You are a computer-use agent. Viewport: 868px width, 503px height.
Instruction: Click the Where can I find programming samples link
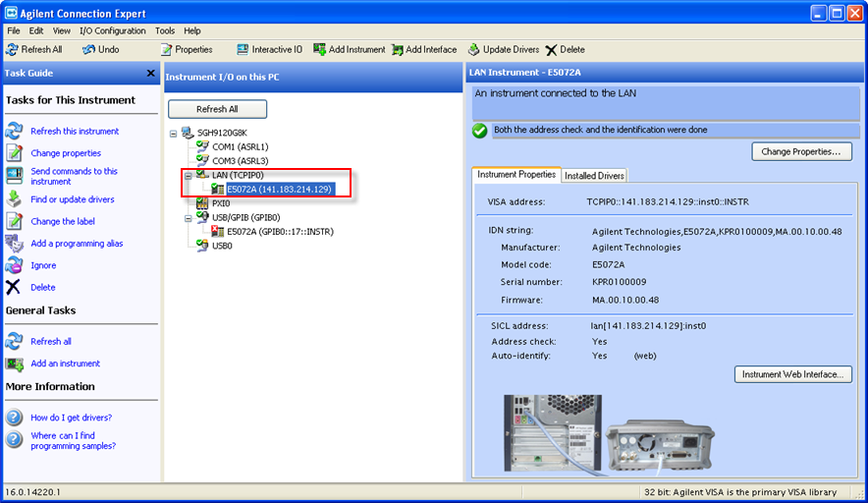pyautogui.click(x=73, y=441)
